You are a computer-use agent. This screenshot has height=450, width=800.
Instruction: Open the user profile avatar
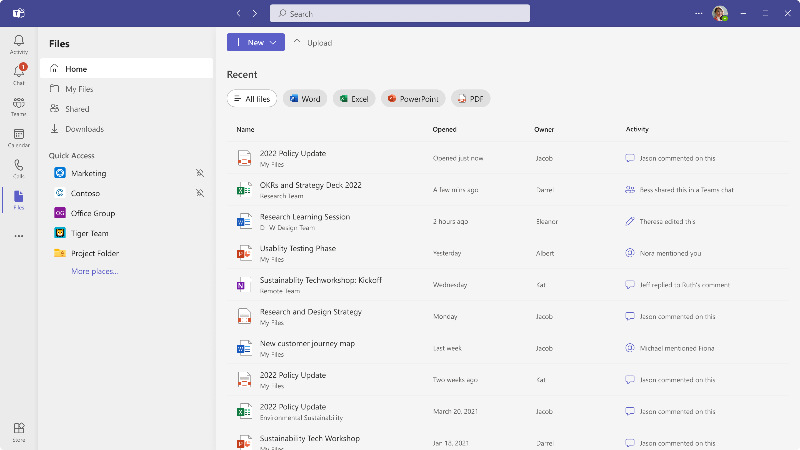point(719,14)
